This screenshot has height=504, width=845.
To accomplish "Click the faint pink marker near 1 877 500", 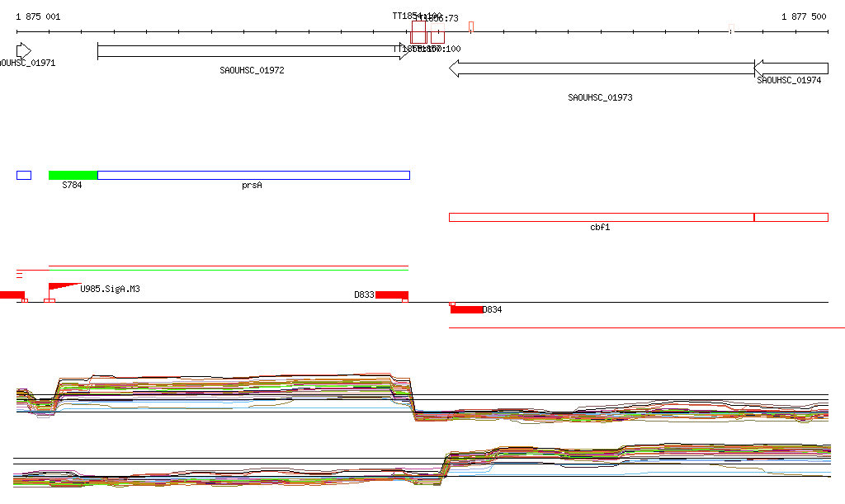I will 731,28.
